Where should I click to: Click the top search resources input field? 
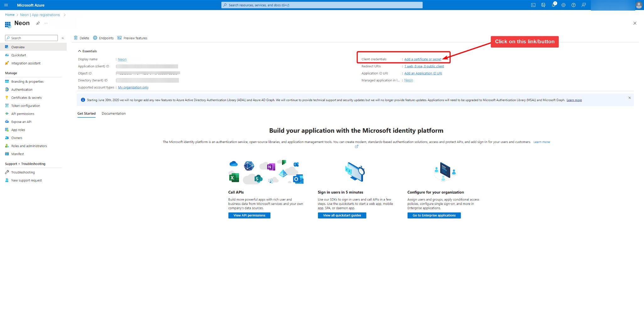click(322, 5)
